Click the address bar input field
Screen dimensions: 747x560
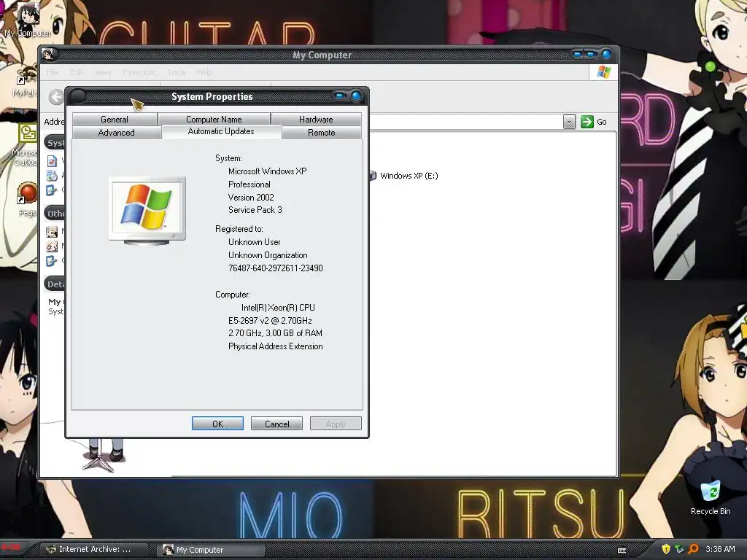[466, 122]
